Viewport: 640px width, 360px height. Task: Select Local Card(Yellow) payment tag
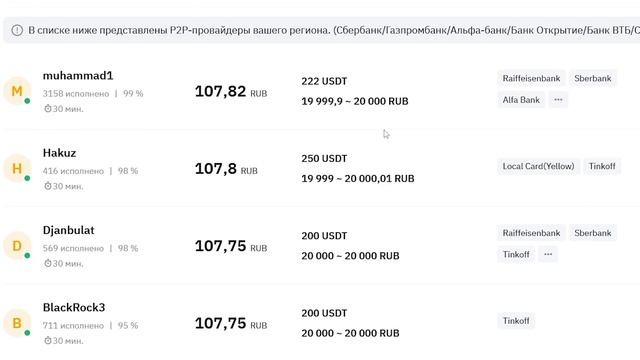click(x=538, y=166)
